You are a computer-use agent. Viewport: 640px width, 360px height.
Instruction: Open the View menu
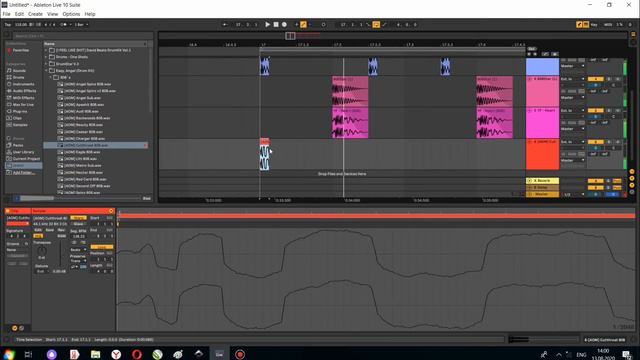52,14
